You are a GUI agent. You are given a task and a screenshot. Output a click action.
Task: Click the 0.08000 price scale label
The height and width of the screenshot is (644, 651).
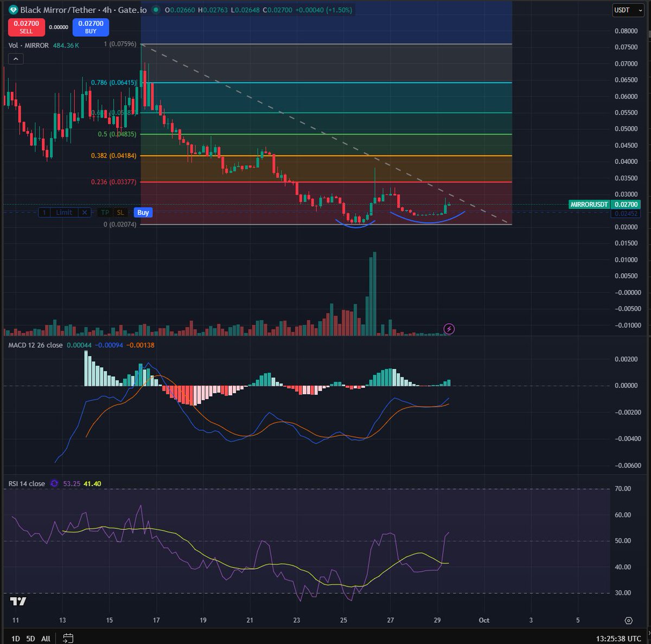pyautogui.click(x=626, y=31)
